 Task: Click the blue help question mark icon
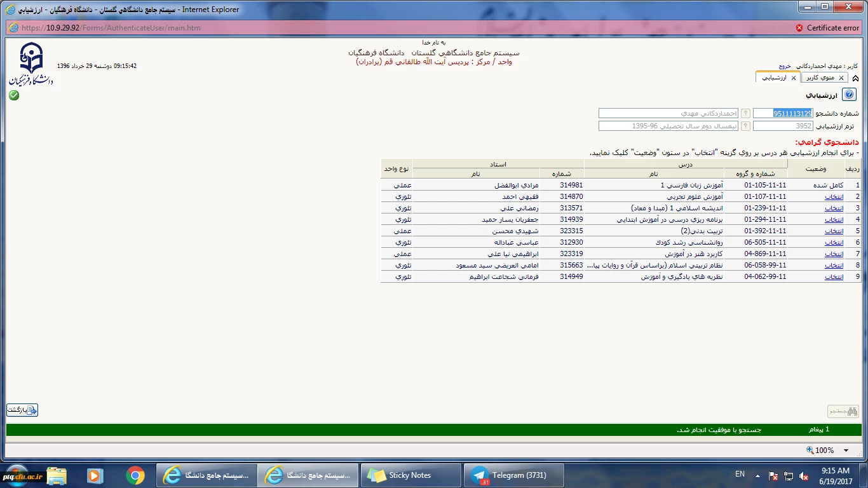coord(849,95)
